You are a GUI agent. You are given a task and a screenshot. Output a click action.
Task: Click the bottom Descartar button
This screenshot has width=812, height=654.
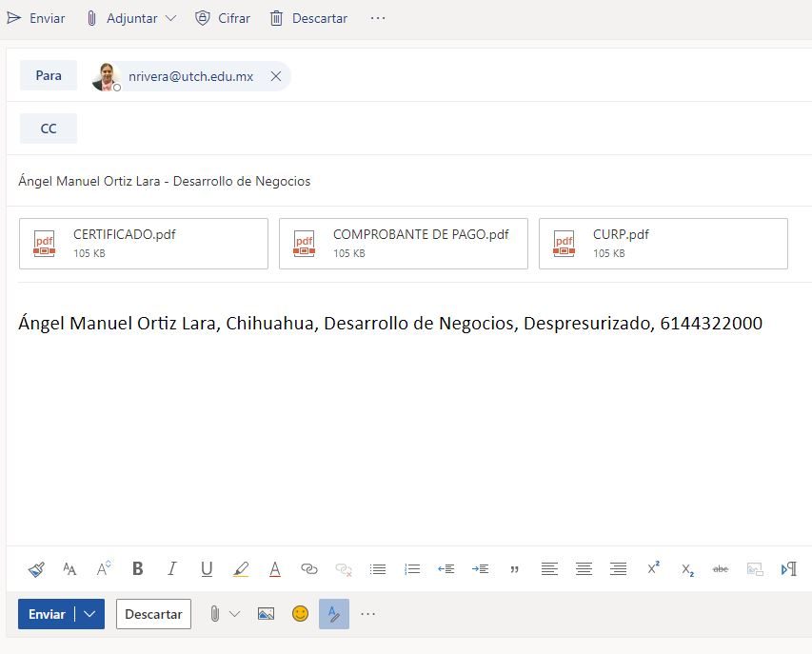pyautogui.click(x=153, y=614)
